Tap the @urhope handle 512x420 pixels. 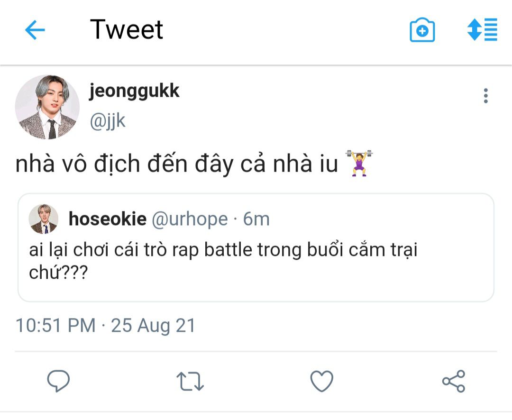(189, 219)
